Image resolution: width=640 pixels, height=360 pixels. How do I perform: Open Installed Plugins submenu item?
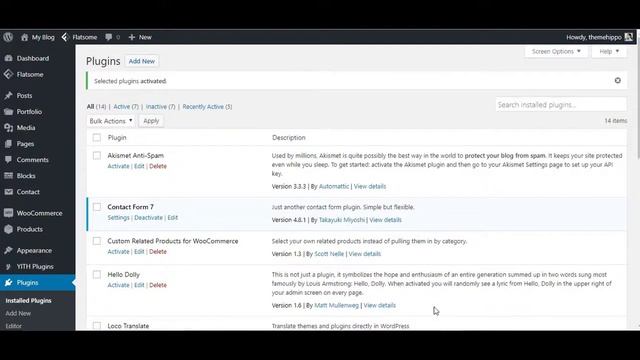29,300
